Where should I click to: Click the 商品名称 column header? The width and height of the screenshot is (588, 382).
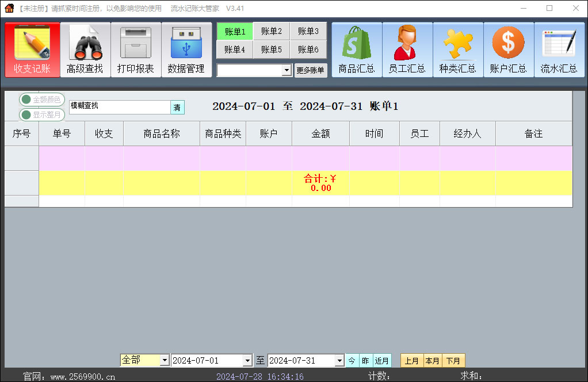click(x=162, y=133)
